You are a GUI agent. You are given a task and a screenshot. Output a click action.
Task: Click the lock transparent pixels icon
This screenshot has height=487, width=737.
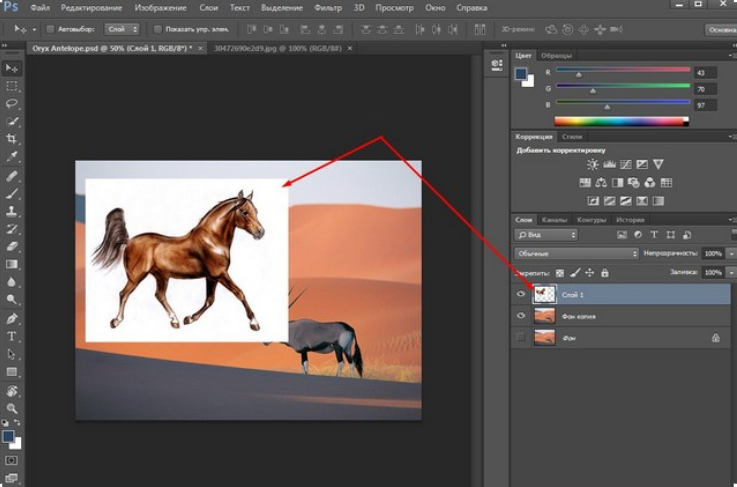[x=560, y=272]
